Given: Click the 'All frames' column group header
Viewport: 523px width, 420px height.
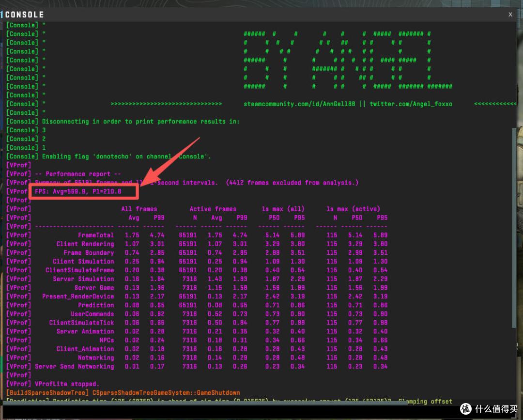Looking at the screenshot, I should 139,209.
